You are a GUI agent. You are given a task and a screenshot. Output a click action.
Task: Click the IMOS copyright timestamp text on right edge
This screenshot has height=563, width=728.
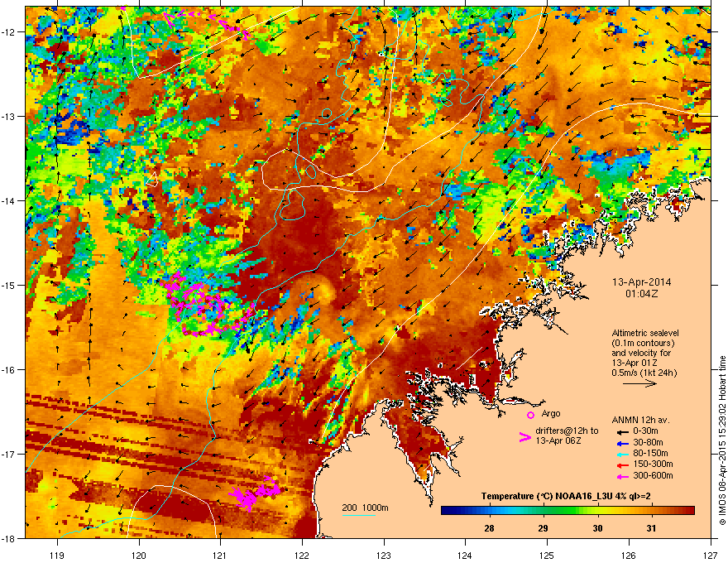coord(722,440)
